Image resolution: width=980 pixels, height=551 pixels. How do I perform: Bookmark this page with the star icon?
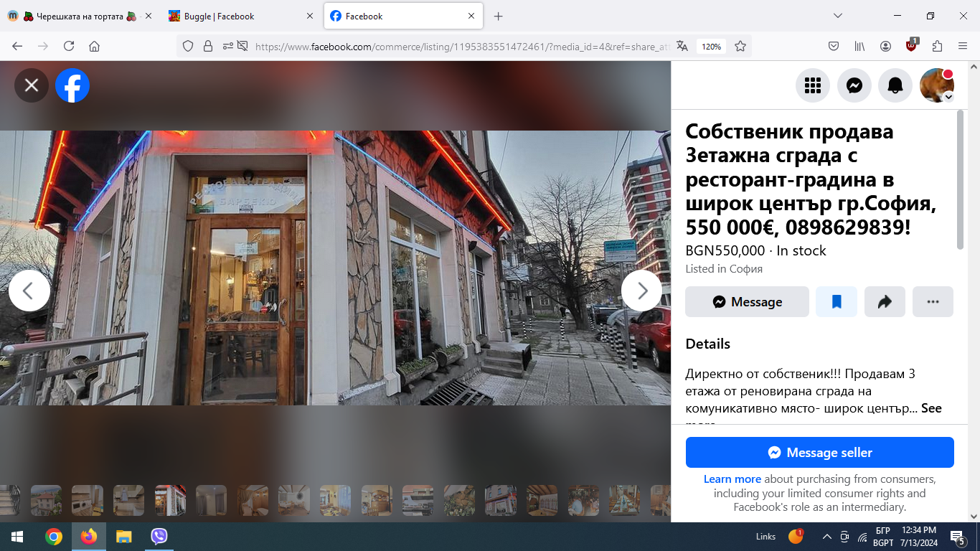(740, 46)
